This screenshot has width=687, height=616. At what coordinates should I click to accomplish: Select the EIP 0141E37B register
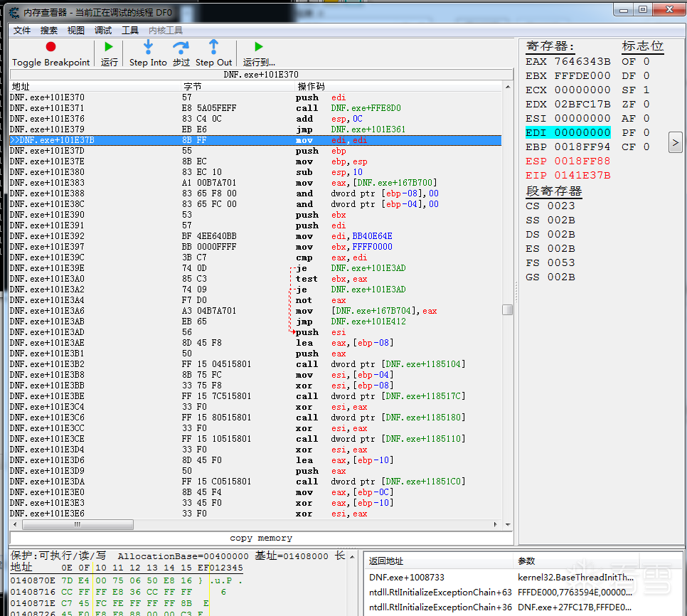(x=568, y=175)
